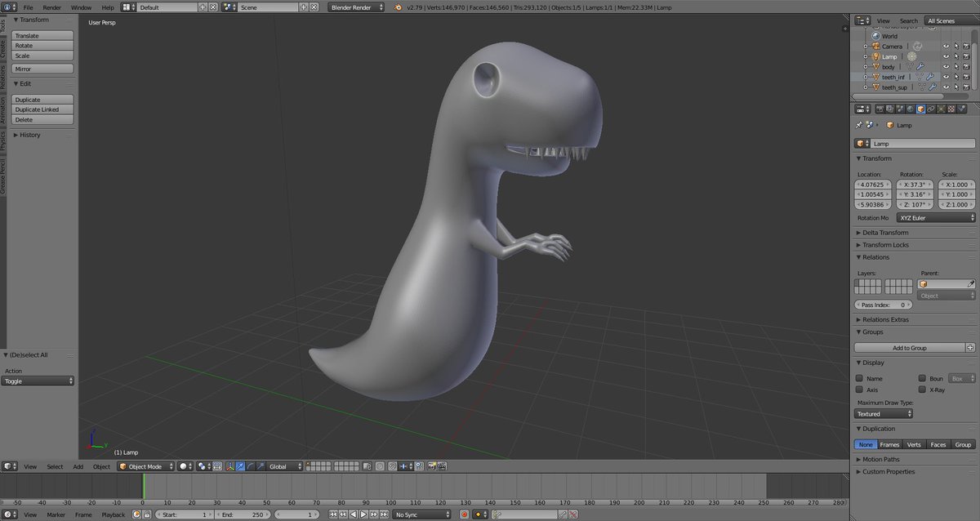Click the OpenGL render image camera icon
The height and width of the screenshot is (521, 980).
431,466
